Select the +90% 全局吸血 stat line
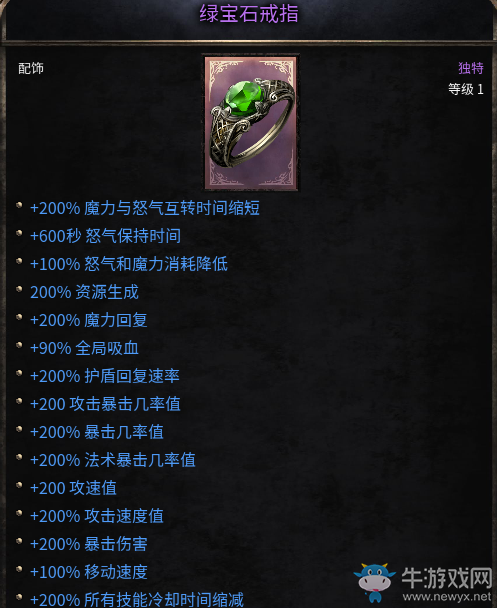 point(84,348)
